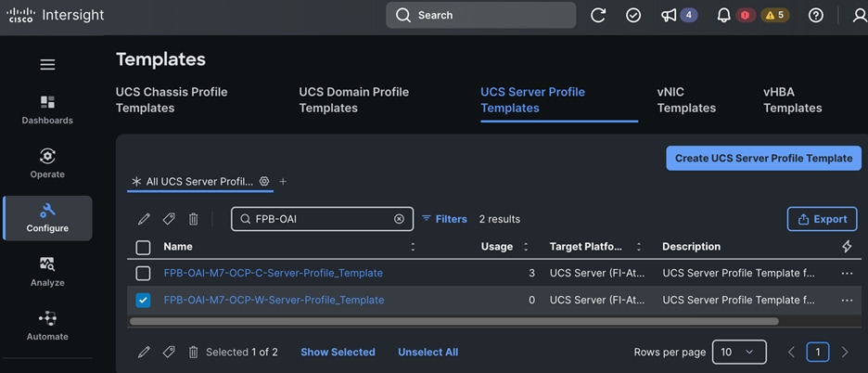Click the red critical alarms badge

(745, 16)
